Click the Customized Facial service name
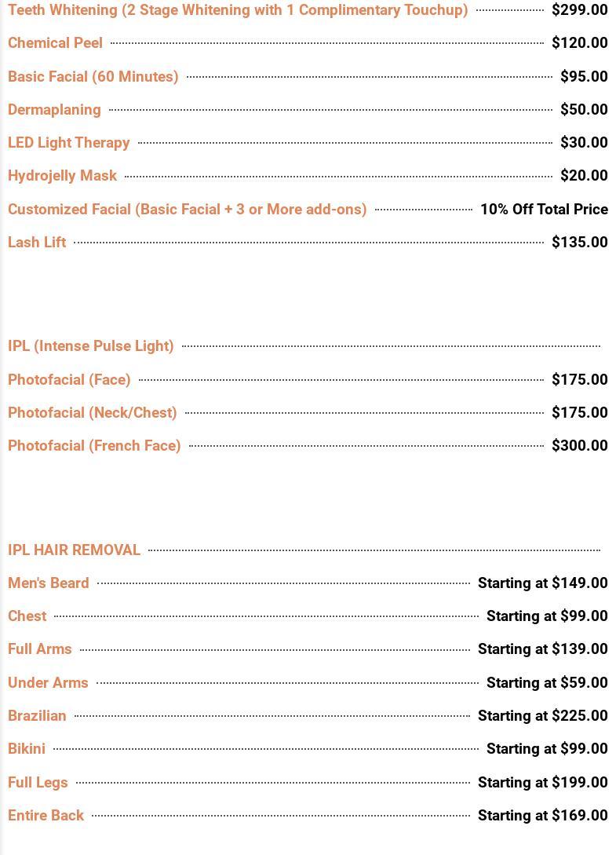The height and width of the screenshot is (855, 616). pos(187,210)
